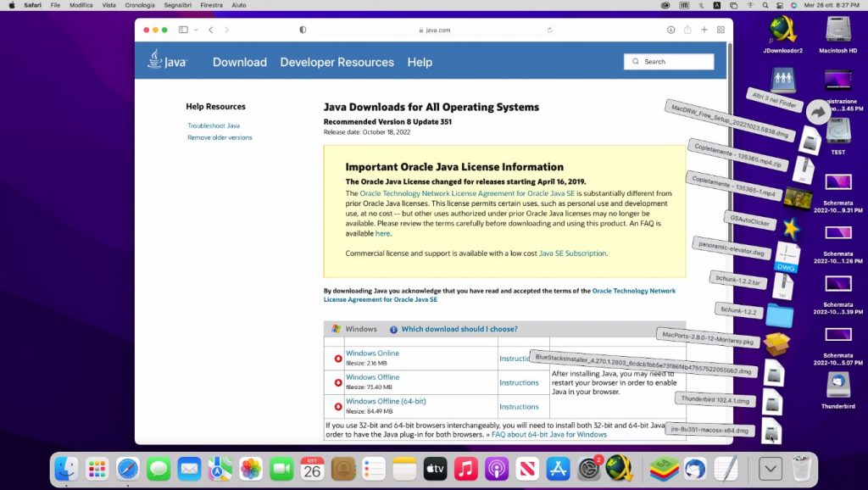Screen dimensions: 868x490
Task: Click the reload page icon in address bar
Action: tap(549, 30)
